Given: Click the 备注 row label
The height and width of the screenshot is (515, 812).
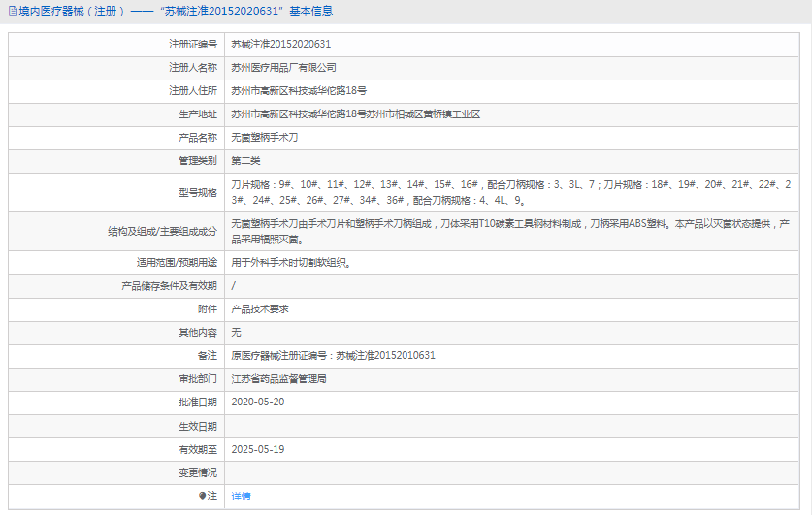Looking at the screenshot, I should 208,356.
